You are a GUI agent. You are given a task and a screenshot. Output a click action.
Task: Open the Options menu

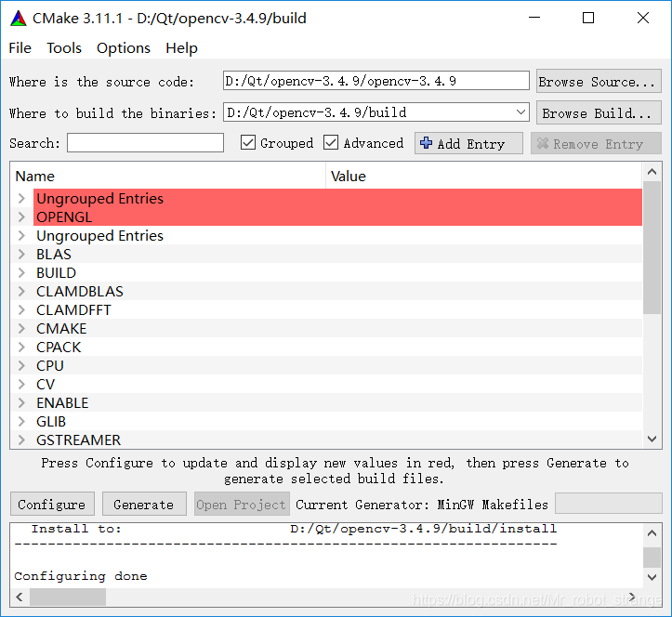click(x=124, y=48)
